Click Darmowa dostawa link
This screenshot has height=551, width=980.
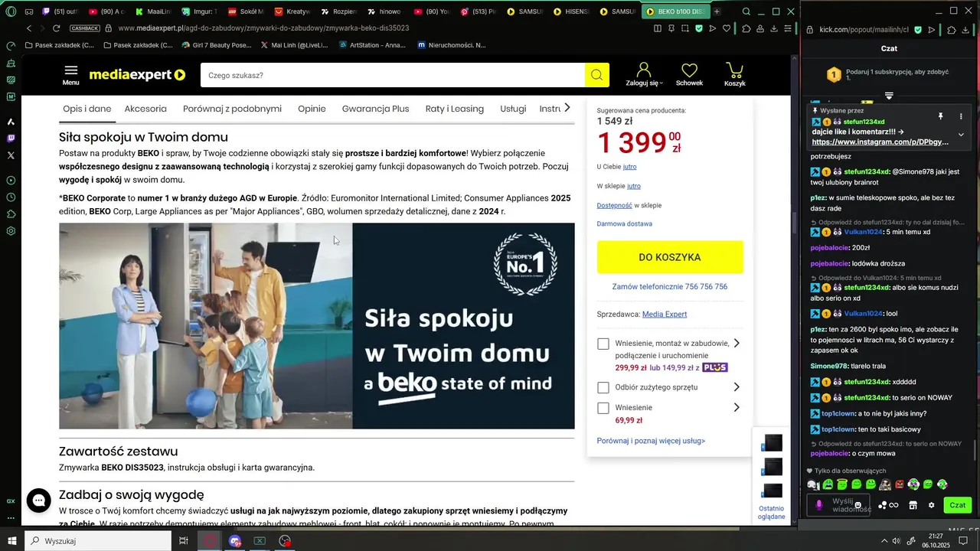(x=625, y=224)
